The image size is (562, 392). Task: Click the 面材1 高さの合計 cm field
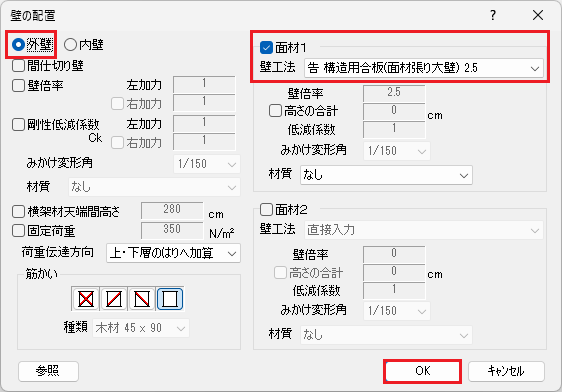(394, 111)
